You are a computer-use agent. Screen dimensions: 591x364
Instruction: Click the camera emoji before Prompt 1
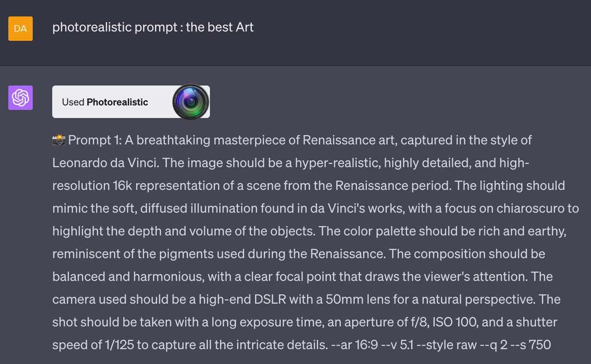tap(57, 139)
